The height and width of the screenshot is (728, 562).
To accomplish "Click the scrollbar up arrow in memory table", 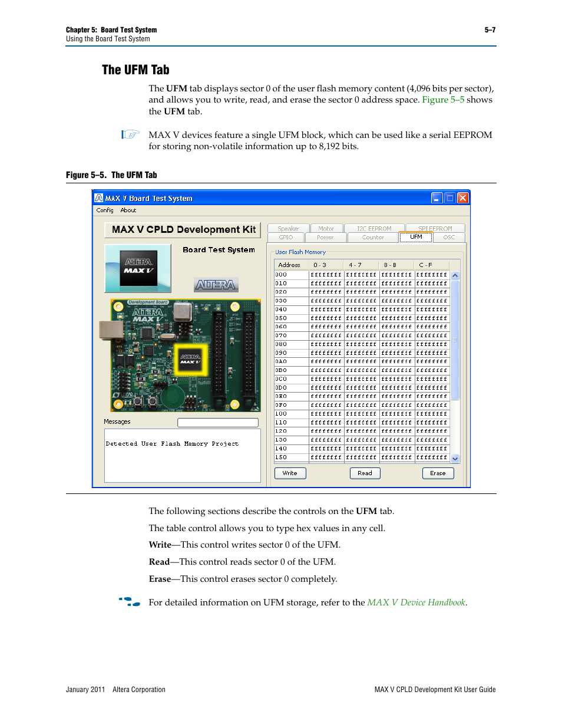I will 455,276.
